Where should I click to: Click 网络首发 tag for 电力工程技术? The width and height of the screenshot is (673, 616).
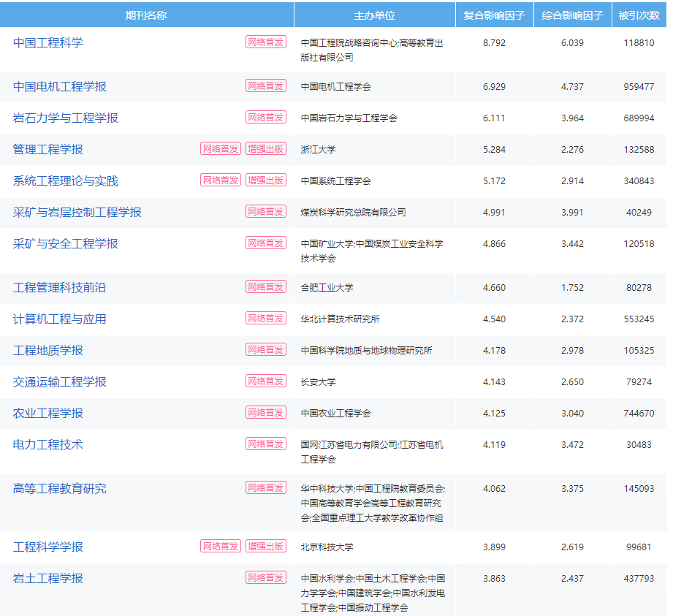coord(266,444)
